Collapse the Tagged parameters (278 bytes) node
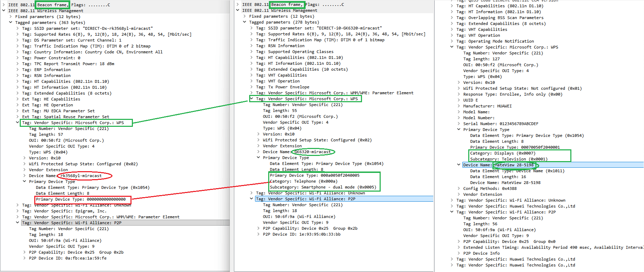This screenshot has width=644, height=272. click(x=245, y=22)
